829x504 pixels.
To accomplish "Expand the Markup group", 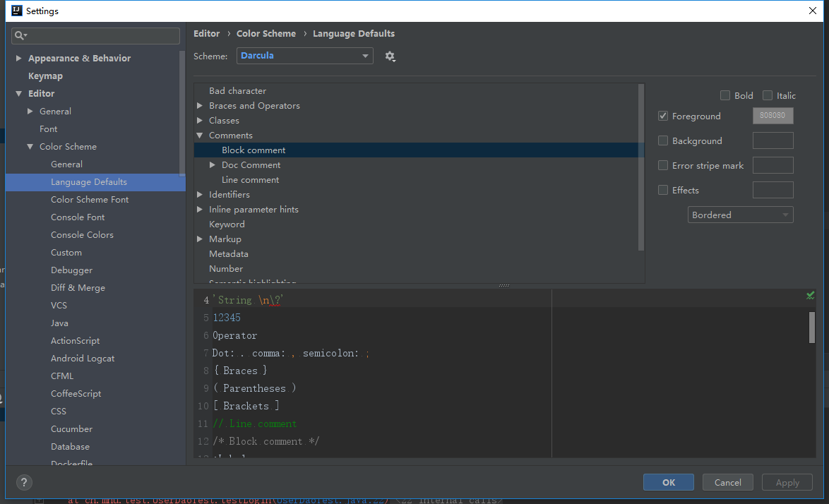I will [x=200, y=239].
